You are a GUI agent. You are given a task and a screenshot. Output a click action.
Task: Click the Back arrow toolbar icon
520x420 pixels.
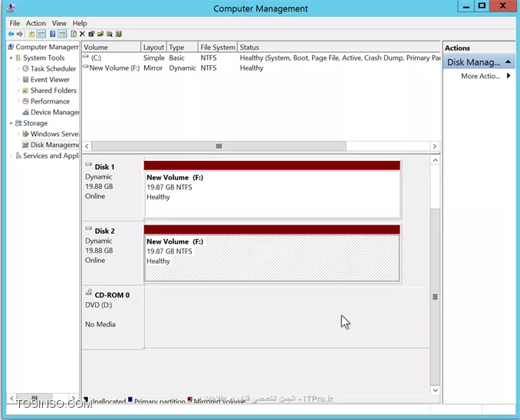tap(11, 34)
